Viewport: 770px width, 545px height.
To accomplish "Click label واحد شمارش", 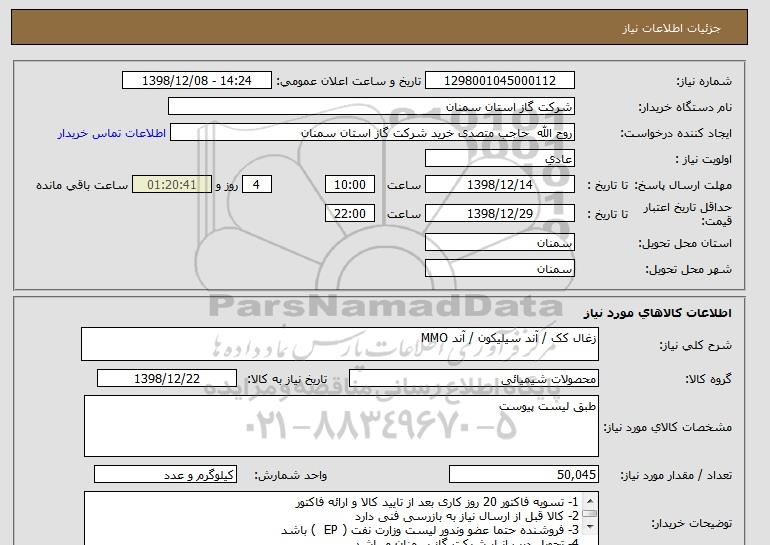I will tap(290, 475).
